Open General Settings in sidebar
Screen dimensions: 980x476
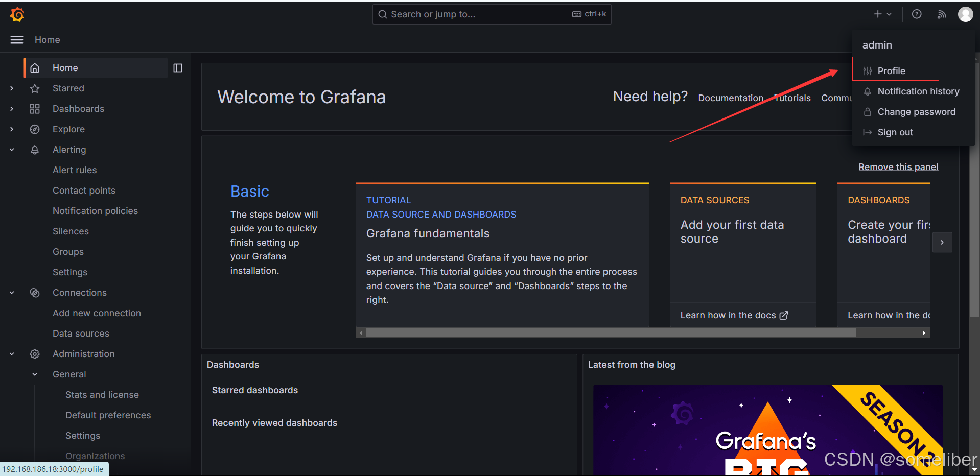(x=83, y=436)
